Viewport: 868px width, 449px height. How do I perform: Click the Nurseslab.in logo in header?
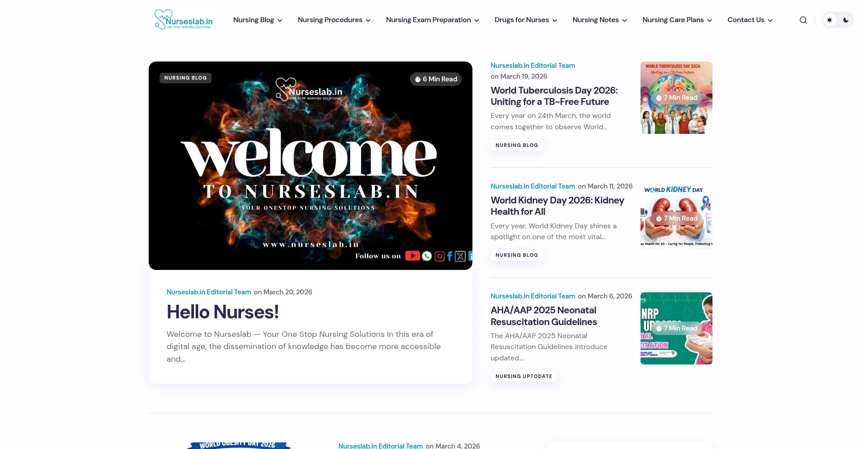pyautogui.click(x=183, y=20)
